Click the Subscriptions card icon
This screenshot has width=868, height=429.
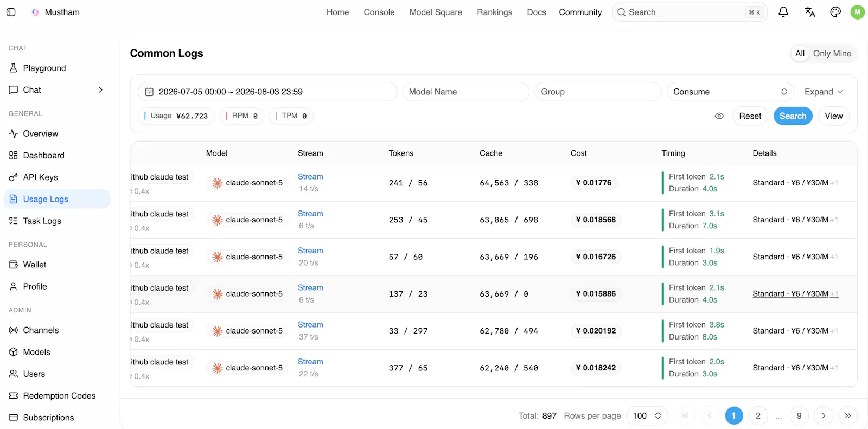[14, 418]
